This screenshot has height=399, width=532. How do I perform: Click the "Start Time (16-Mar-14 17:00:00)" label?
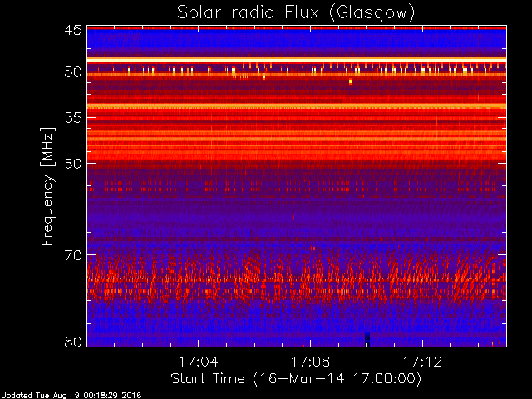tap(296, 379)
